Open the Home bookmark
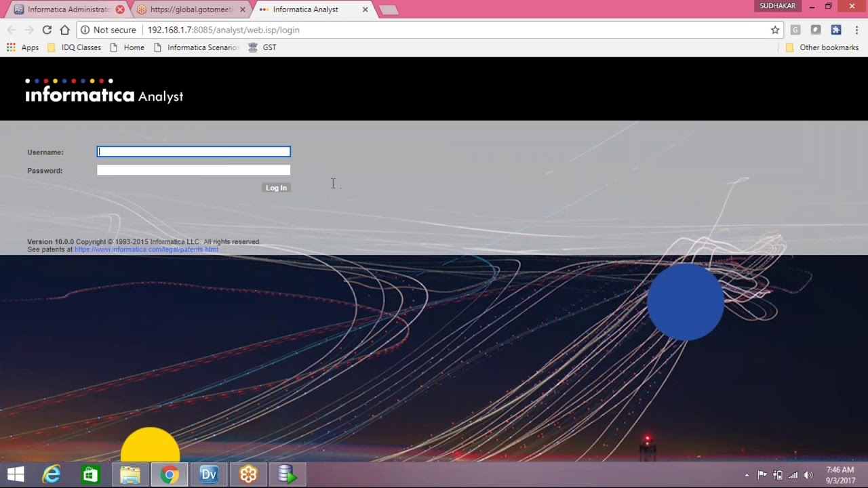 pyautogui.click(x=127, y=47)
